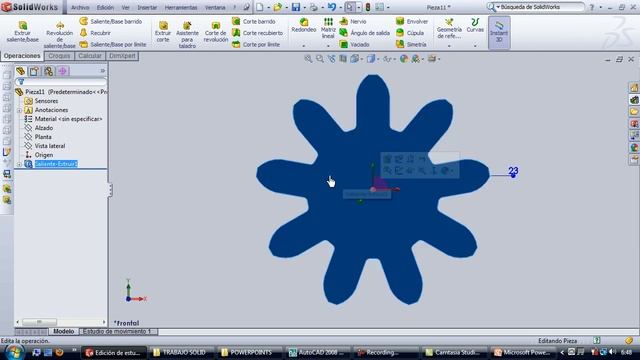This screenshot has width=640, height=360.
Task: Activate the Extruir corte tool
Action: [163, 32]
